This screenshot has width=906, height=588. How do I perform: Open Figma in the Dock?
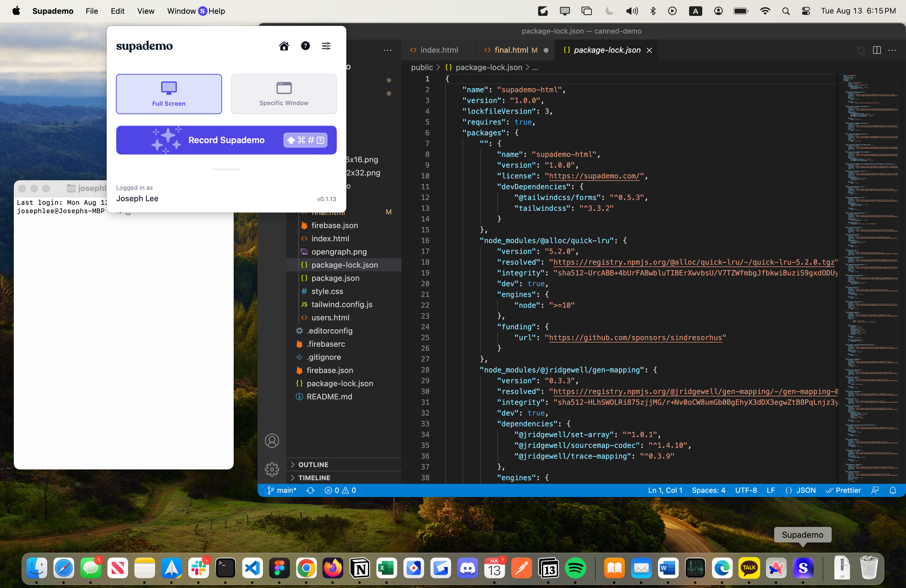click(x=279, y=568)
